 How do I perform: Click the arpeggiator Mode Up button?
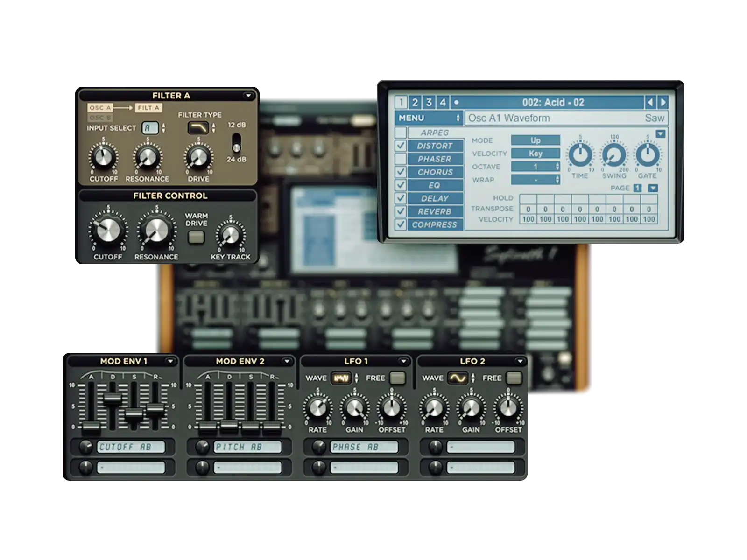(x=535, y=140)
